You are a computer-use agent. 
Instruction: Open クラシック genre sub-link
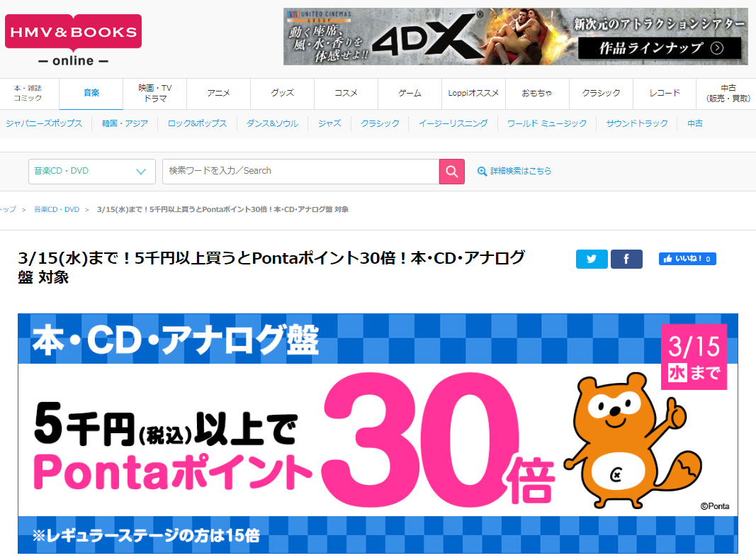pyautogui.click(x=380, y=123)
